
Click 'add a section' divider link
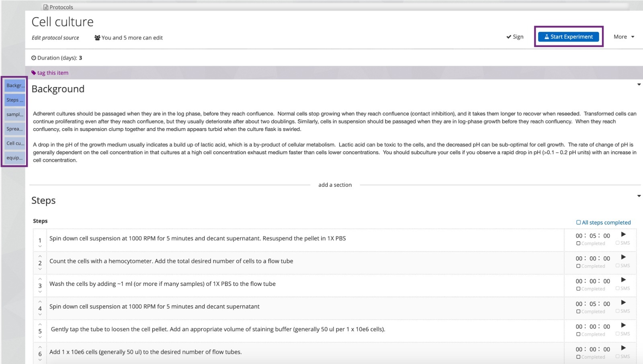335,185
